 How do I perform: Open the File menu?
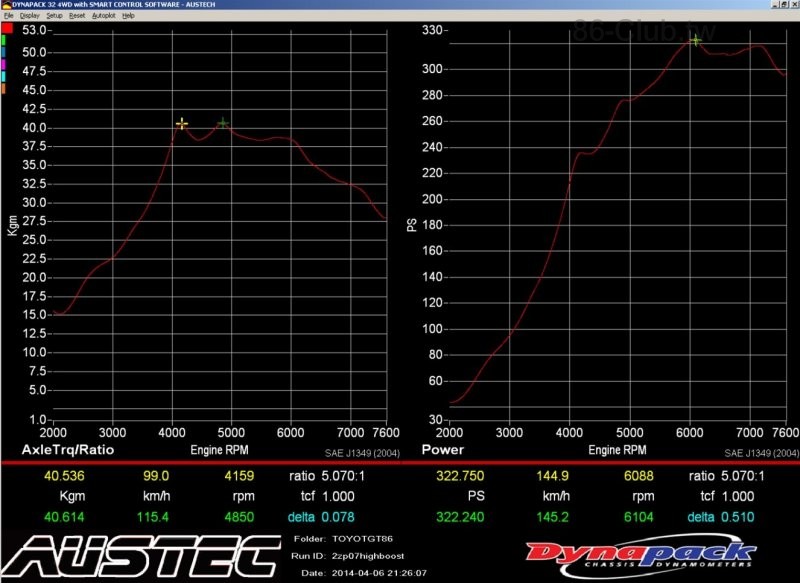(8, 16)
